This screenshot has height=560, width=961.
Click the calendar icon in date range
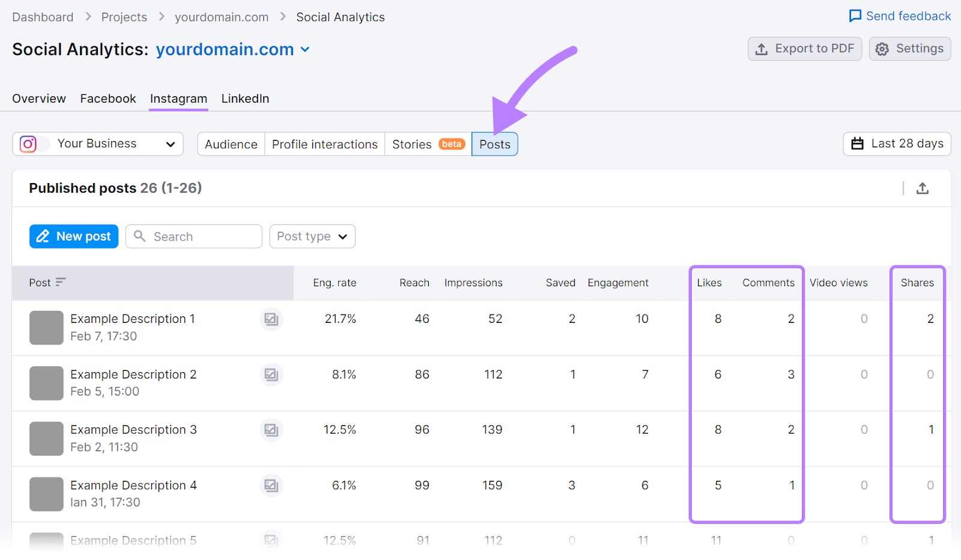[858, 143]
